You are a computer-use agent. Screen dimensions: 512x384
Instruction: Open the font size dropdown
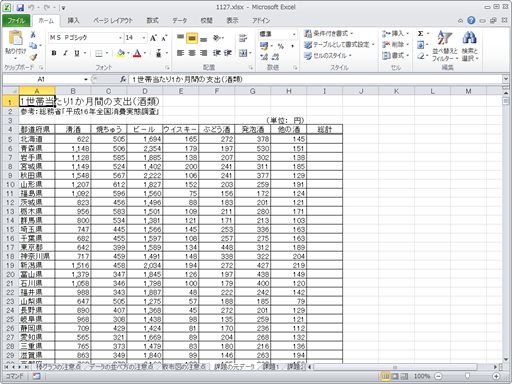click(144, 38)
